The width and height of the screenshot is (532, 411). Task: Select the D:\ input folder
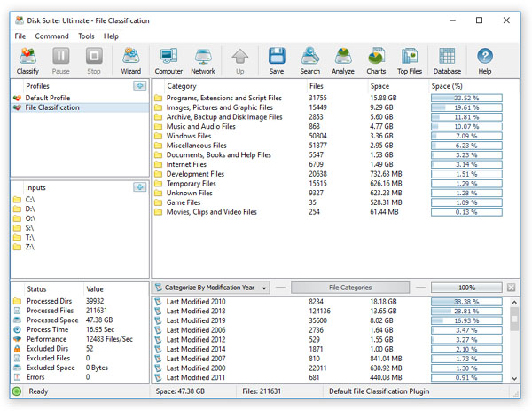(x=30, y=209)
